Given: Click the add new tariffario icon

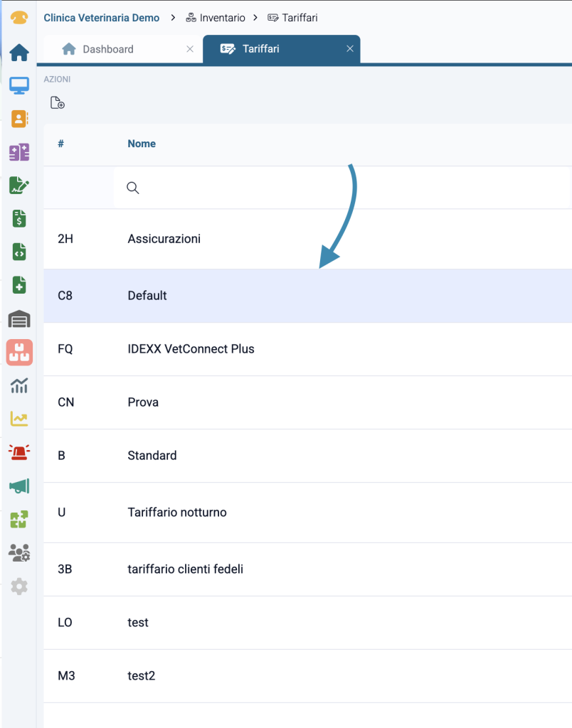Looking at the screenshot, I should click(x=58, y=103).
